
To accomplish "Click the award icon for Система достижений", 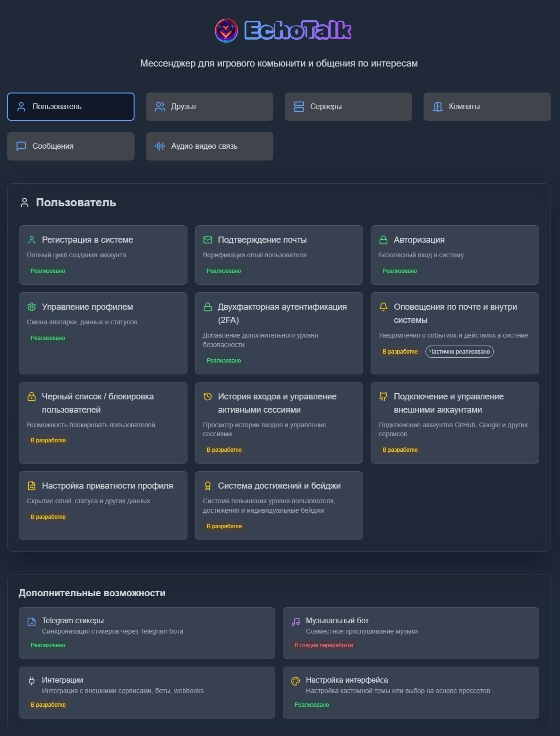I will [207, 486].
